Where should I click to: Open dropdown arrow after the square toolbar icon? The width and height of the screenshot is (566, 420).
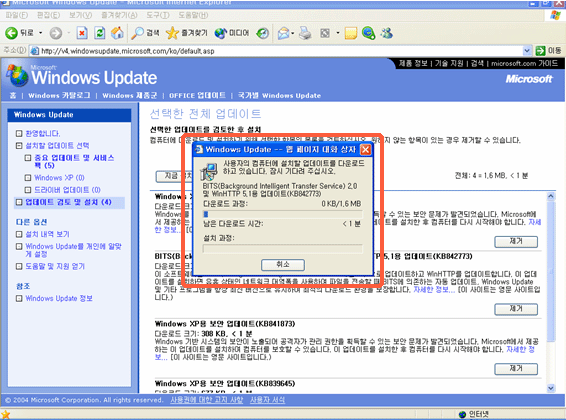[338, 33]
